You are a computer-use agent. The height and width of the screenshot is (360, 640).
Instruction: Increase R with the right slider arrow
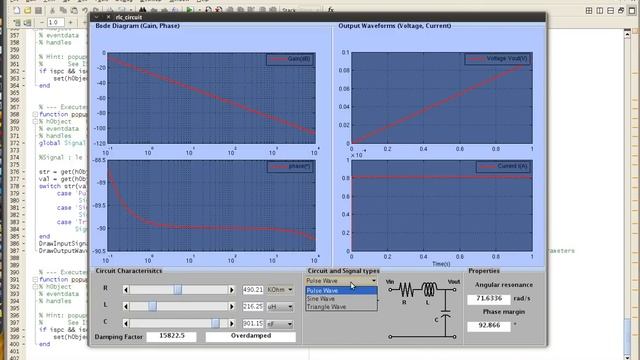click(232, 289)
